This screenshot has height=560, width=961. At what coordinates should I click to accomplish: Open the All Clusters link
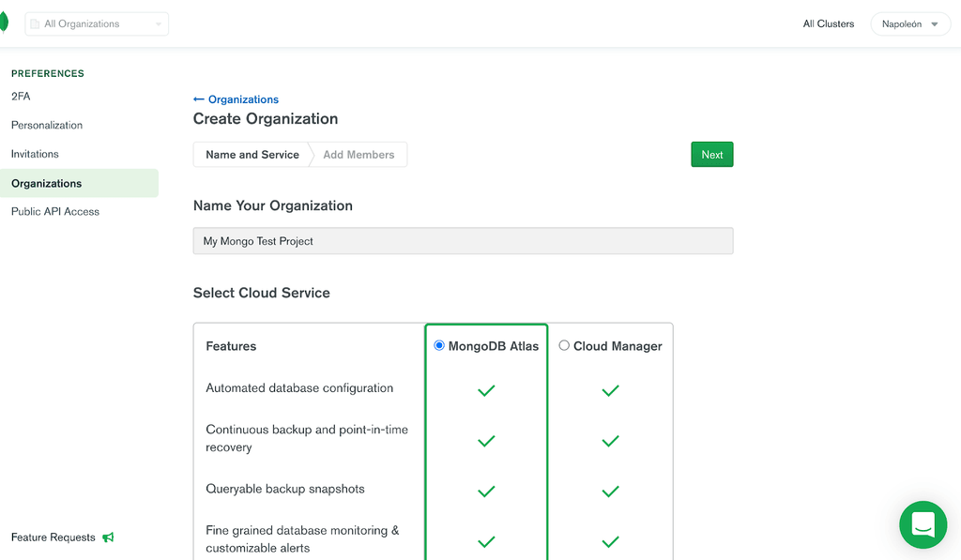pyautogui.click(x=828, y=24)
